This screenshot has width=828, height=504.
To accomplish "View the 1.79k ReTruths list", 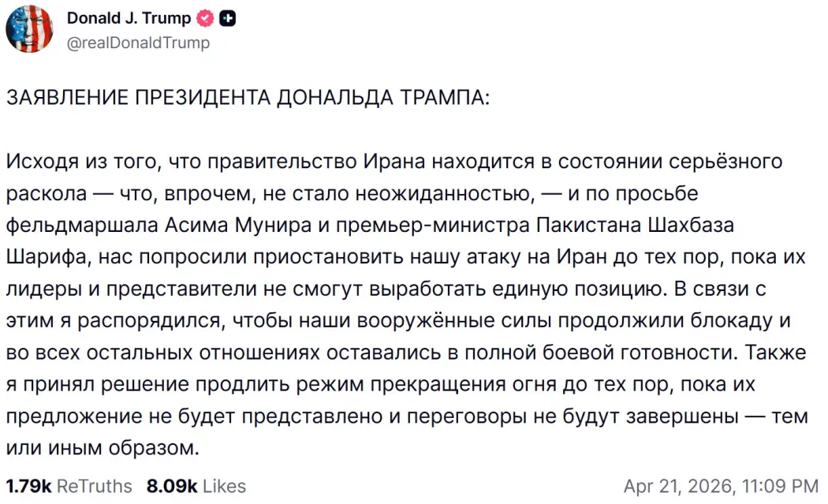I will pyautogui.click(x=68, y=486).
